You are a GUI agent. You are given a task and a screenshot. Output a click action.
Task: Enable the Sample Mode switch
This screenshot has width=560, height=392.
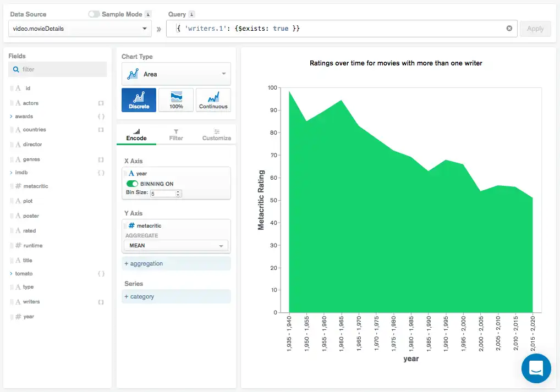(94, 14)
